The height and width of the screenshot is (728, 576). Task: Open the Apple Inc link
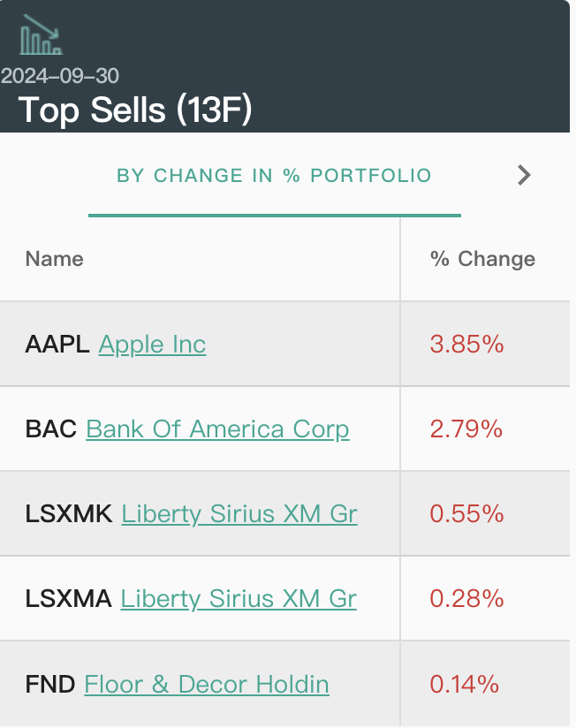pyautogui.click(x=152, y=344)
